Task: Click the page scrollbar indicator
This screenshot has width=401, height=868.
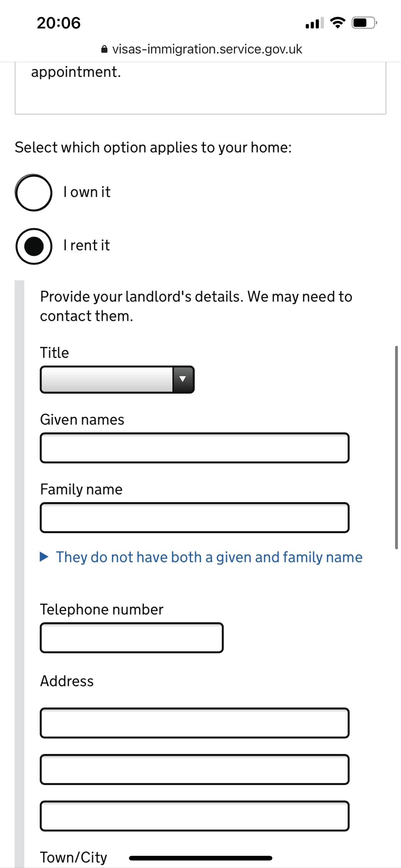Action: click(396, 447)
